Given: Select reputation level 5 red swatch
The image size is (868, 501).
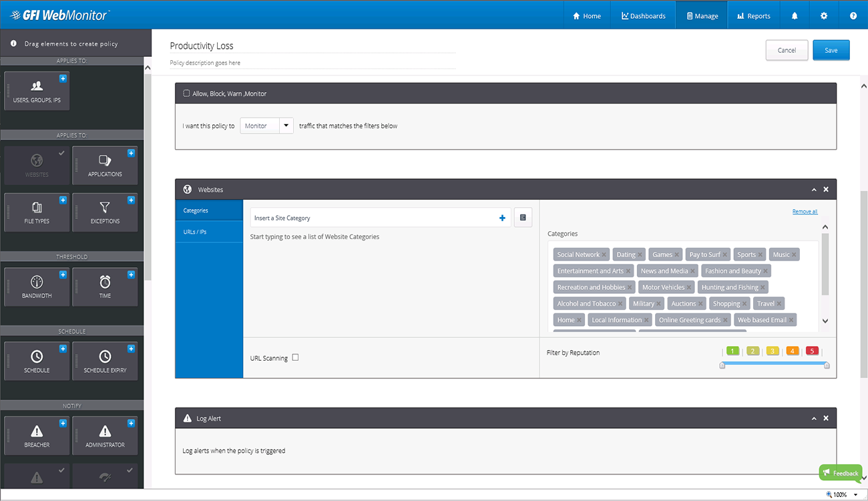Looking at the screenshot, I should [811, 351].
